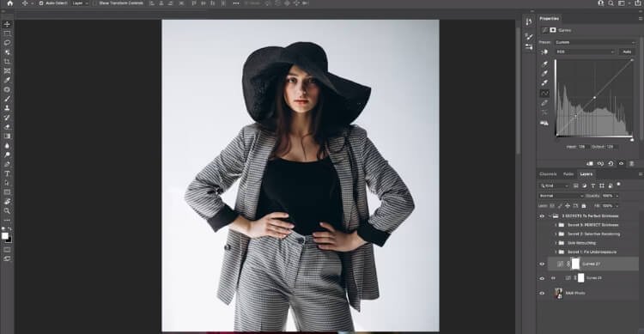Click the Home icon in the options bar

[9, 3]
